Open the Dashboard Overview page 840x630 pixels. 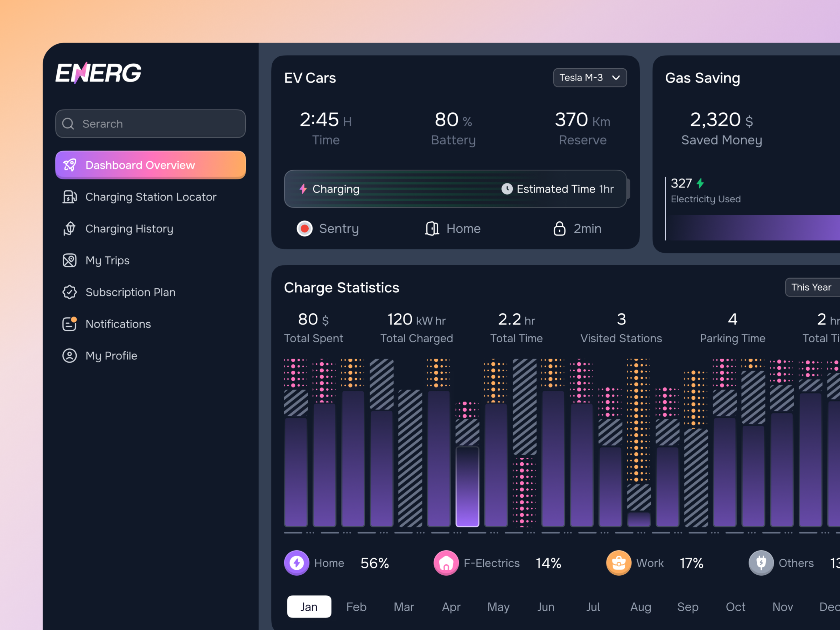(x=140, y=165)
